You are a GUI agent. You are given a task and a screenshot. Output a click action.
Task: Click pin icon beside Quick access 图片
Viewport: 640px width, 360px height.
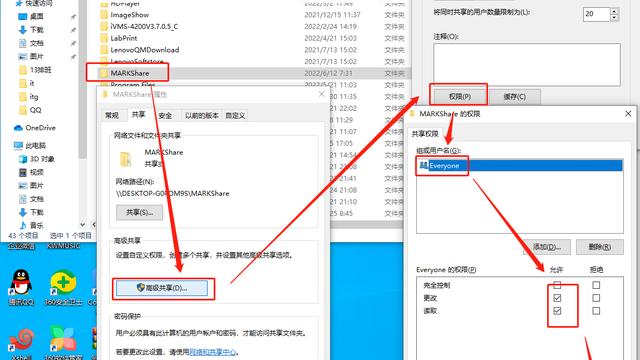73,57
